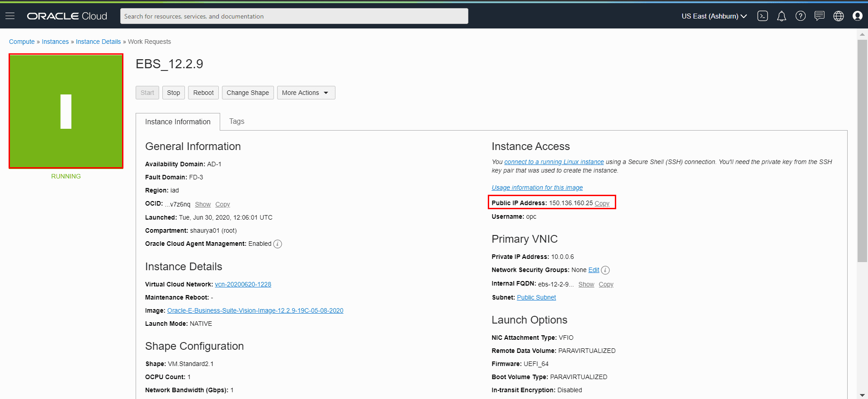Open the Oracle E-Business Suite Vision image link
Screen dimensions: 868x399
[255, 310]
